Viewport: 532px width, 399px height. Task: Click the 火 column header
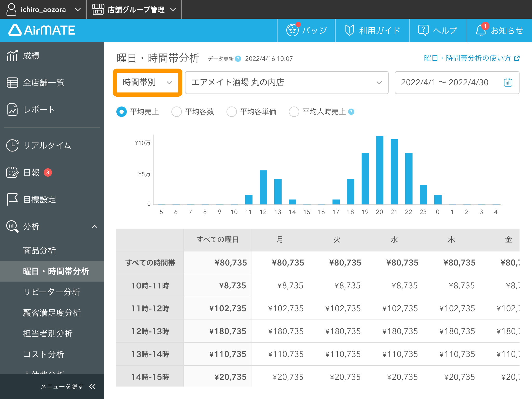[x=337, y=240]
